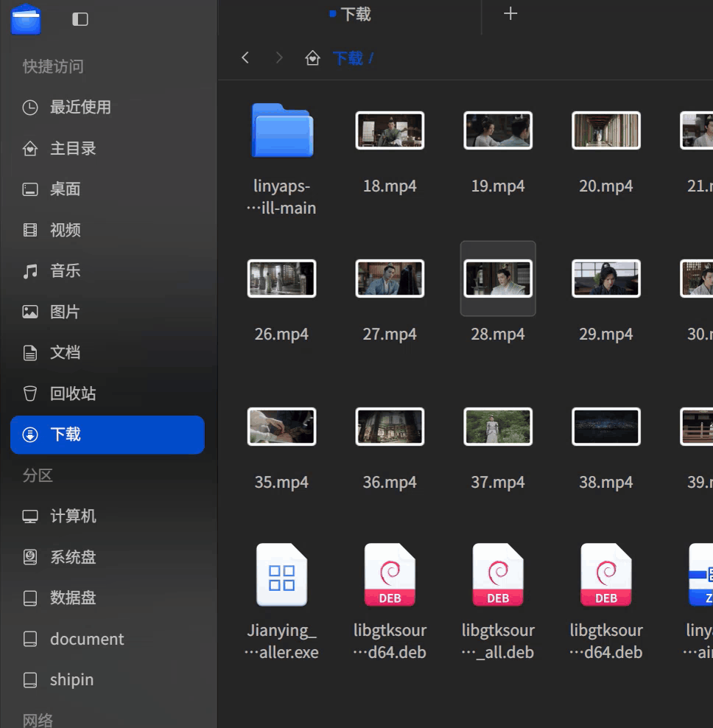Click the file manager app icon

click(x=26, y=19)
